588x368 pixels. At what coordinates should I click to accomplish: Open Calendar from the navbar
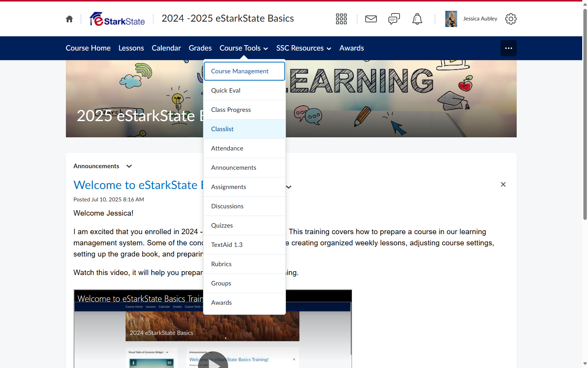[x=166, y=48]
